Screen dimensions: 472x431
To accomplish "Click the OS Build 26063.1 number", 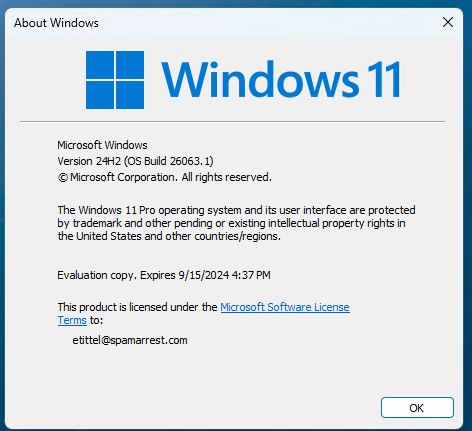I will tap(191, 161).
